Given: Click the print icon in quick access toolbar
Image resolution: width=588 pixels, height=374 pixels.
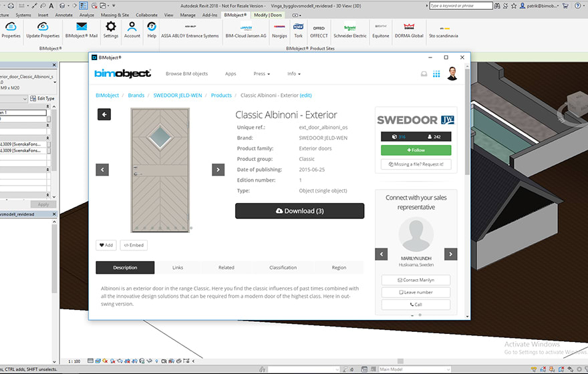Looking at the screenshot, I should click(x=11, y=5).
